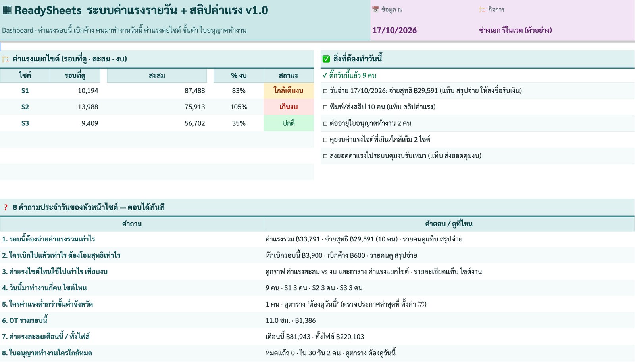Click the ใกล้เต็มงบ status cell
This screenshot has width=635, height=364.
pyautogui.click(x=289, y=91)
